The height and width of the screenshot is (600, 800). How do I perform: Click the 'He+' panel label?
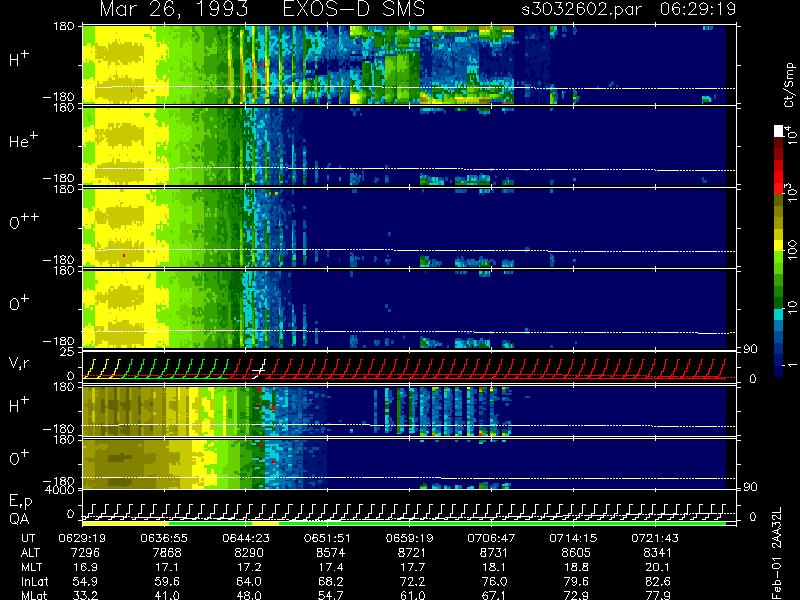(x=23, y=141)
